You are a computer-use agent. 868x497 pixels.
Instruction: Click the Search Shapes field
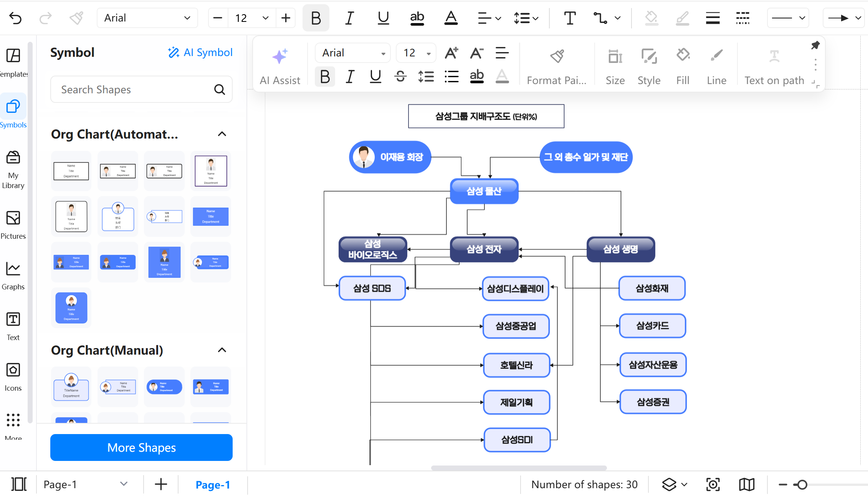[x=141, y=89]
